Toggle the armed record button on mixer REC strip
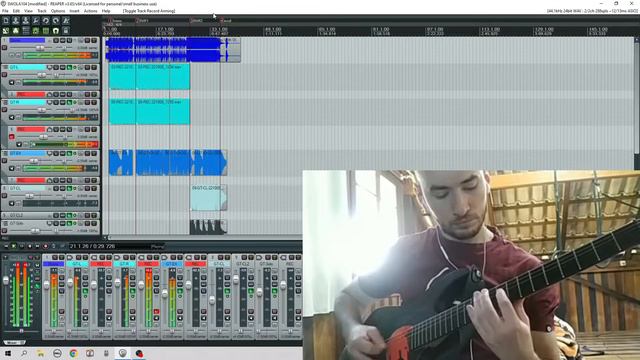The width and height of the screenshot is (640, 360). coord(156,311)
